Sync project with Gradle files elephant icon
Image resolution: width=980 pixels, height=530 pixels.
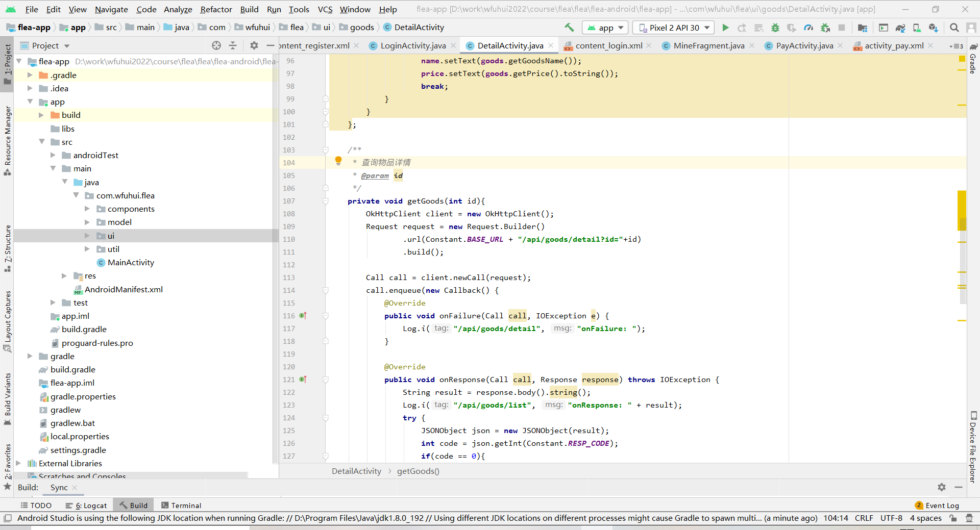tap(900, 28)
